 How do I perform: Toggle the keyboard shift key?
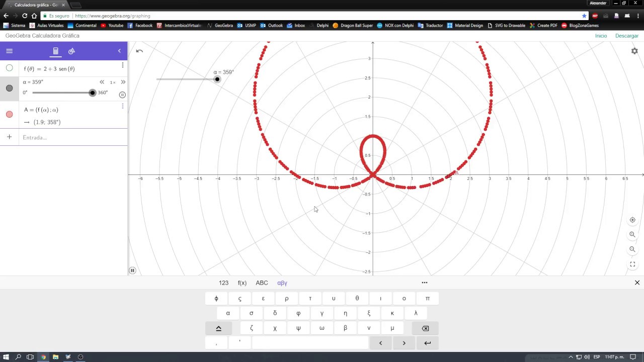pyautogui.click(x=218, y=328)
